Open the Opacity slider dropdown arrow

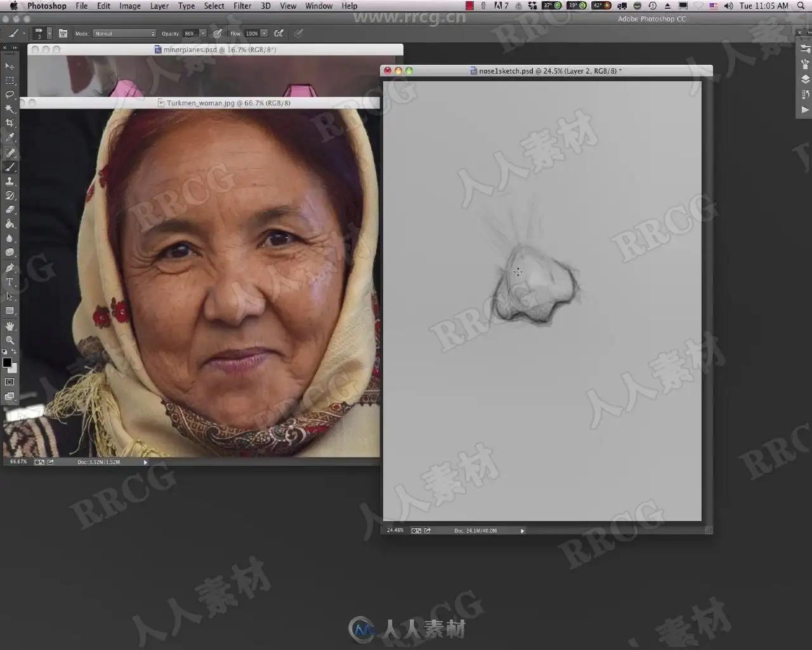pos(203,34)
